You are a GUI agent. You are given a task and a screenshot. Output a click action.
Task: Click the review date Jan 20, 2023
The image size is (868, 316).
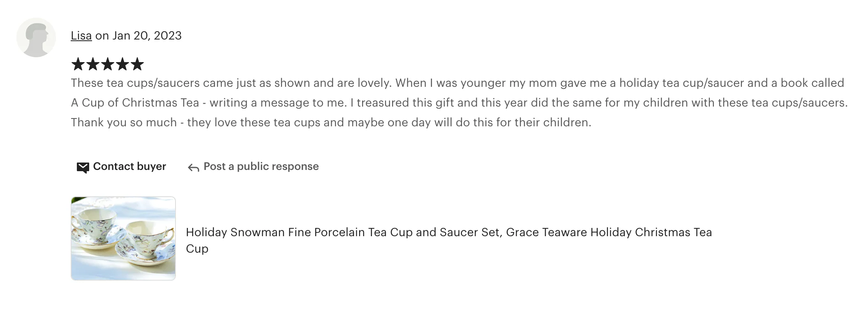tap(147, 36)
